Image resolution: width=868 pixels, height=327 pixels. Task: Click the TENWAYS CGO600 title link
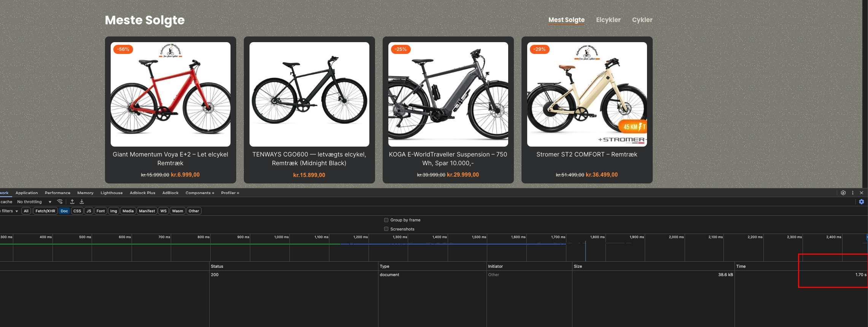[x=309, y=159]
